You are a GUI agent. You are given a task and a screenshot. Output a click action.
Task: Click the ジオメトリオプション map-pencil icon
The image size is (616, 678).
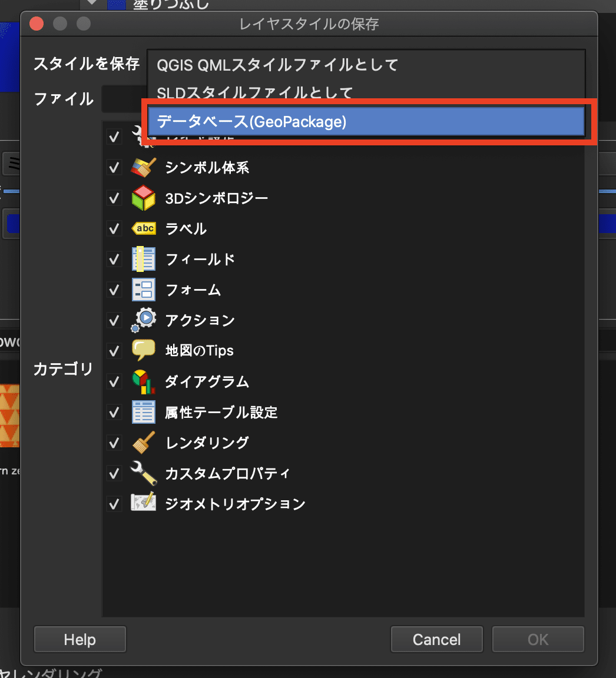click(143, 503)
